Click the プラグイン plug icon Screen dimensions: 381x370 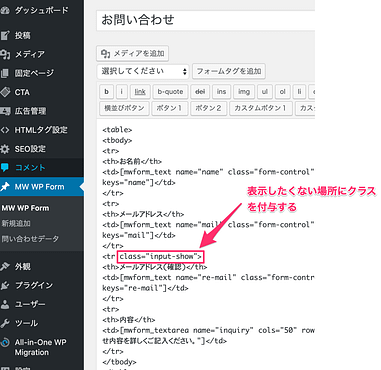pyautogui.click(x=5, y=285)
